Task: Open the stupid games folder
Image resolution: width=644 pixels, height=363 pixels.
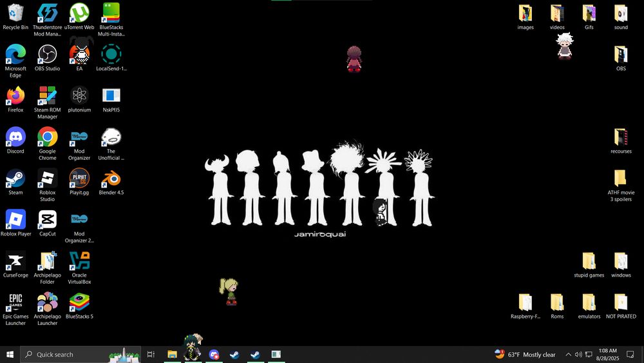Action: point(589,265)
